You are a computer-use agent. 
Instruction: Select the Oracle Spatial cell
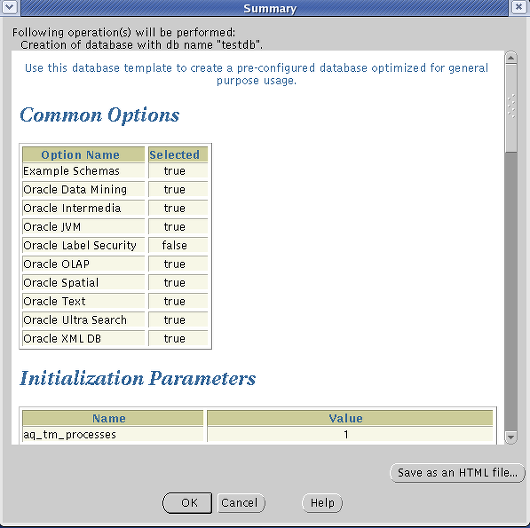pyautogui.click(x=83, y=283)
